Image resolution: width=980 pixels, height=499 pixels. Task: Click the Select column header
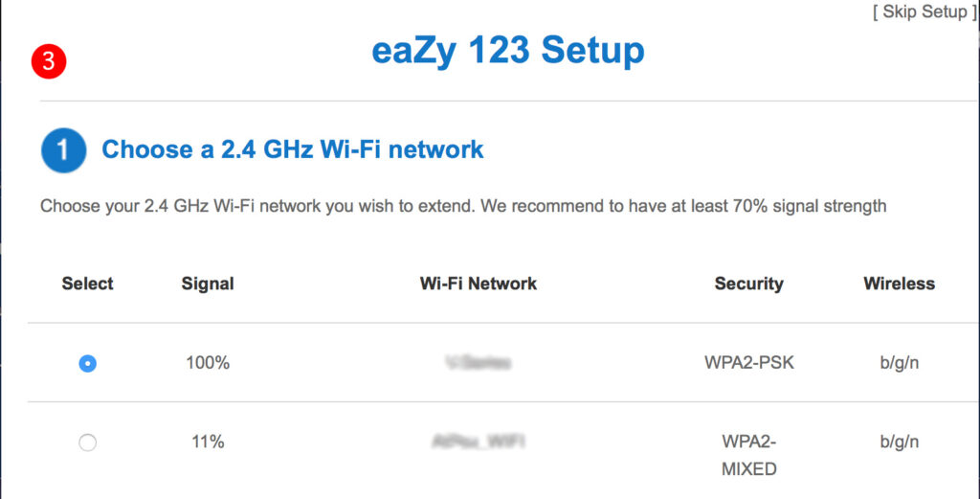coord(87,284)
